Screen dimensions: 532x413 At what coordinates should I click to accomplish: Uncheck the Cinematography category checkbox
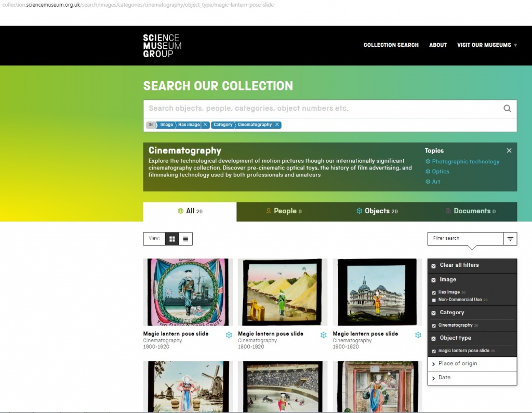click(x=434, y=326)
